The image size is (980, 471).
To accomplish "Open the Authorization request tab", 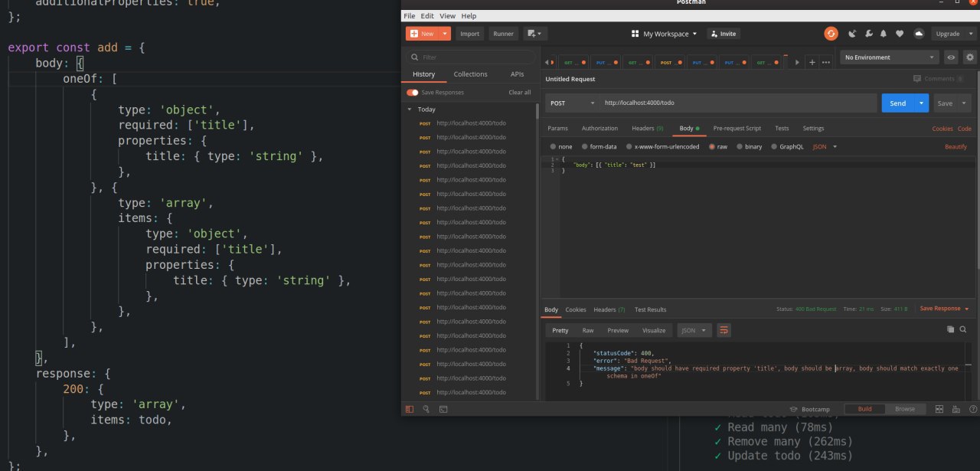I will point(599,129).
